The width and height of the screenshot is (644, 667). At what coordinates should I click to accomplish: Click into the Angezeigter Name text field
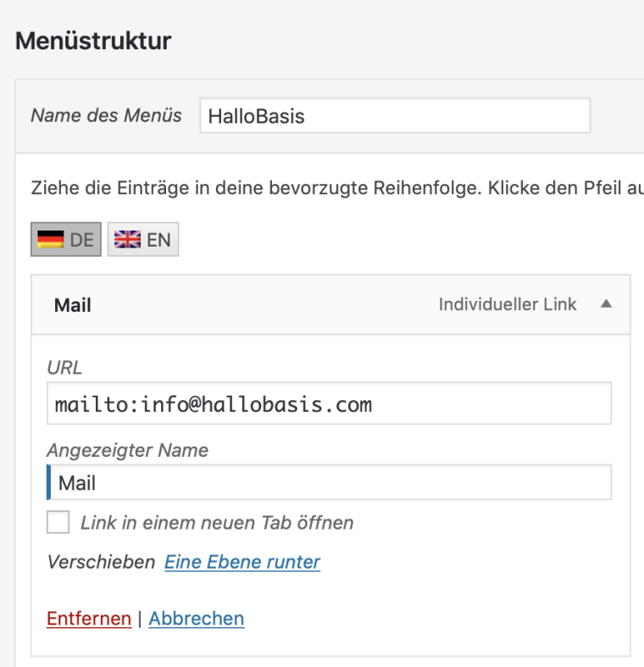(x=329, y=483)
